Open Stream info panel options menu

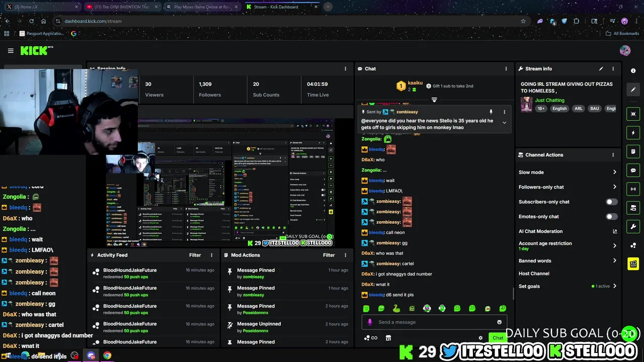(x=613, y=69)
